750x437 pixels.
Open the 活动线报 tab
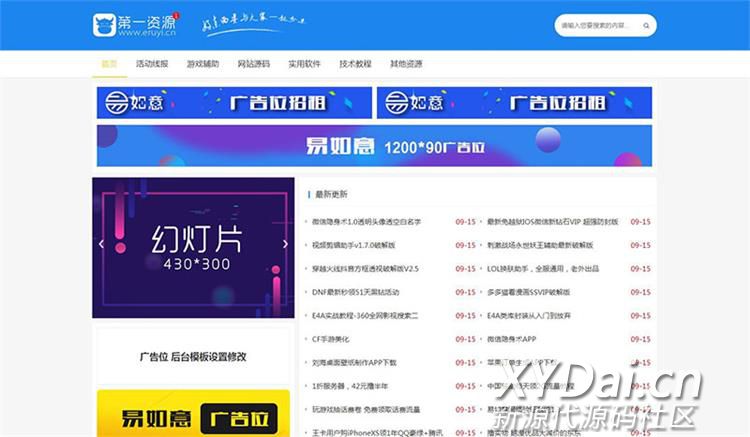(x=152, y=64)
